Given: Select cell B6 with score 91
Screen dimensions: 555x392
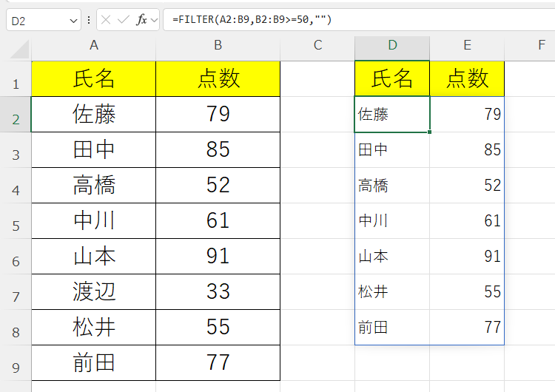Looking at the screenshot, I should [218, 257].
